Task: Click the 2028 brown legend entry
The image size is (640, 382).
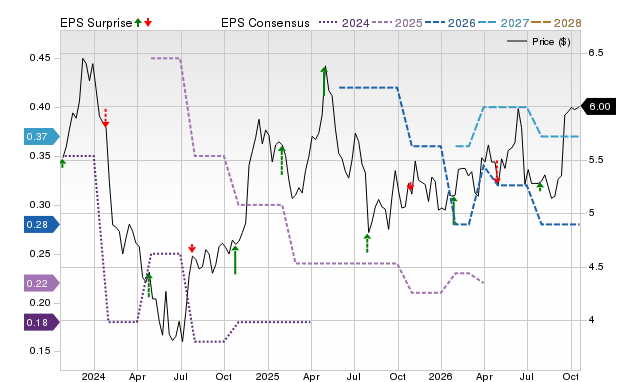Action: tap(556, 23)
